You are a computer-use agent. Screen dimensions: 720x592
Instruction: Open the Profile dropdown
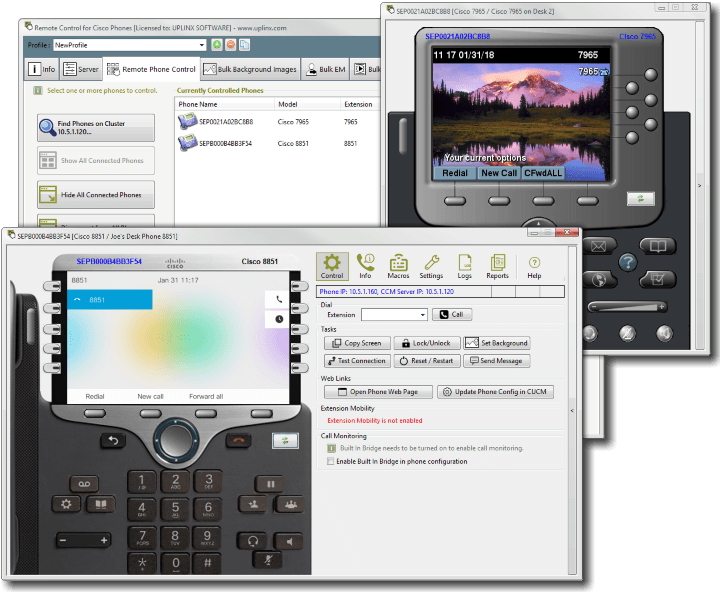tap(202, 45)
